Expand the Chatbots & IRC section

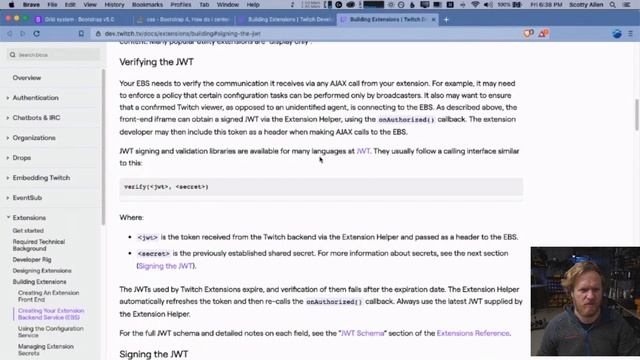(x=36, y=118)
